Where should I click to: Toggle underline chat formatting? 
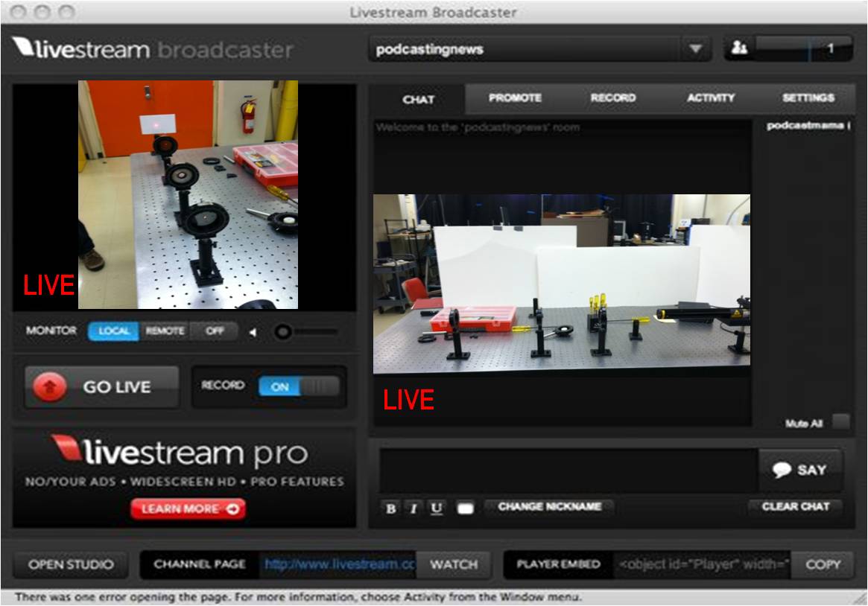click(x=436, y=508)
